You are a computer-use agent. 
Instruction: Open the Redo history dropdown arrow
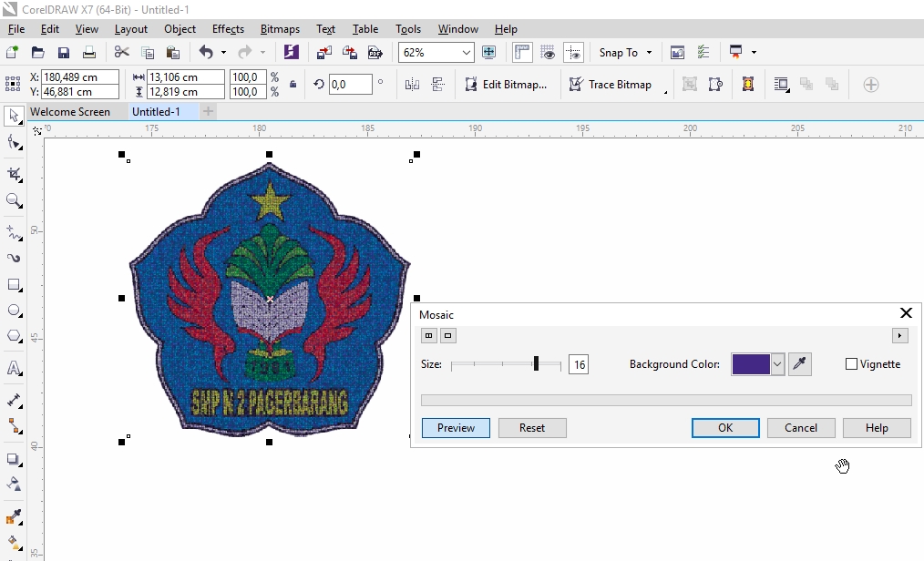pos(262,53)
